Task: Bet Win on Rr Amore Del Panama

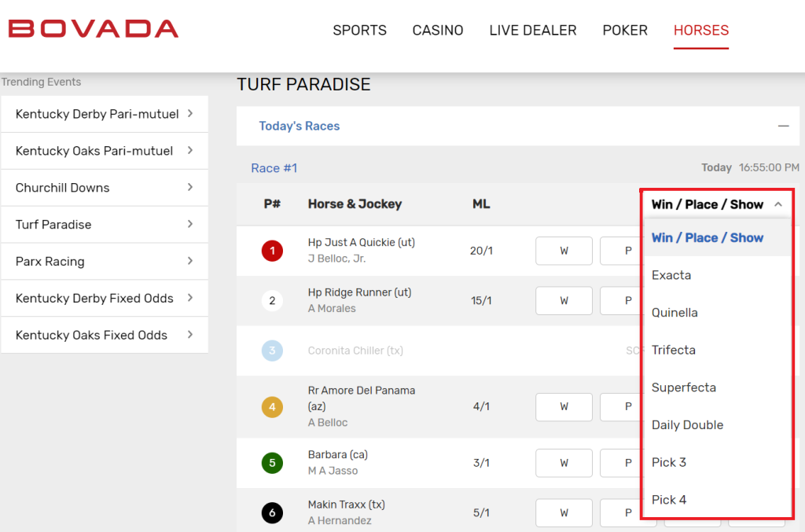Action: point(564,407)
